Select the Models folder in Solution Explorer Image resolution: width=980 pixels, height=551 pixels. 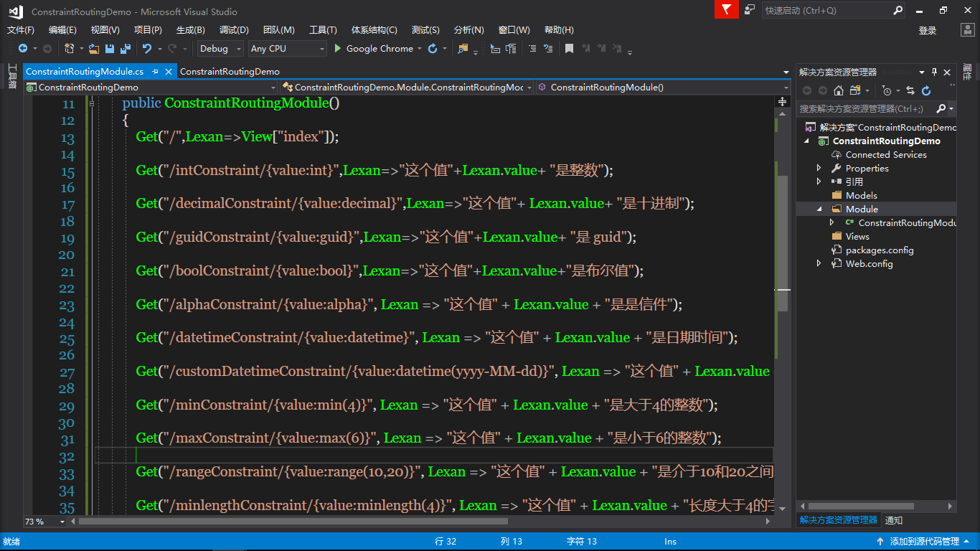[x=862, y=195]
